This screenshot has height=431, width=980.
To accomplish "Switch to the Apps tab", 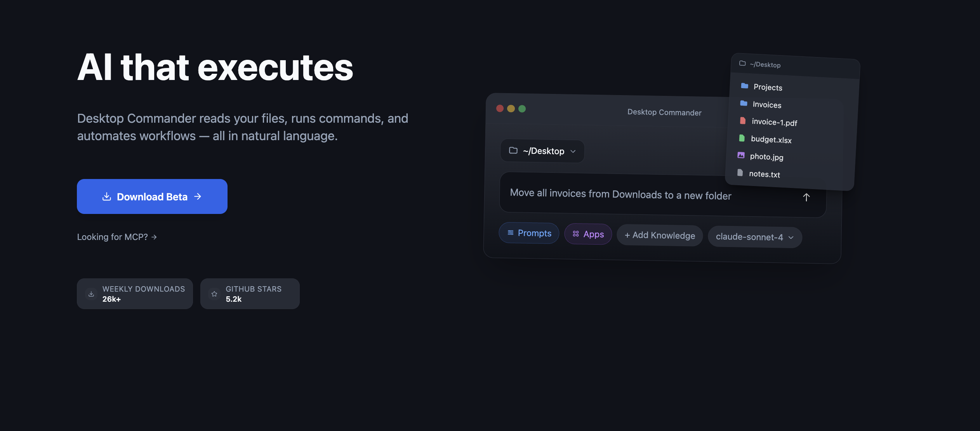I will [588, 234].
